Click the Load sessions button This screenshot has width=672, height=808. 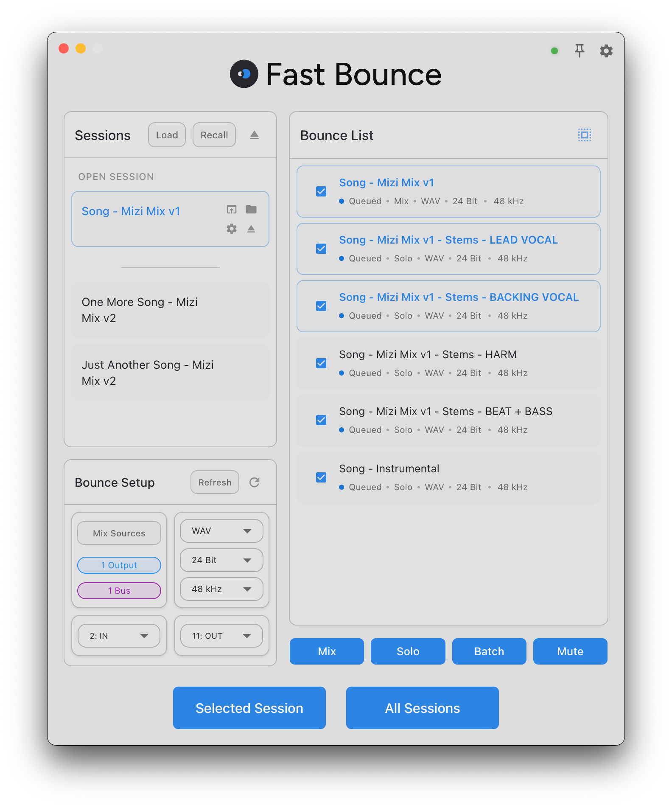point(167,135)
